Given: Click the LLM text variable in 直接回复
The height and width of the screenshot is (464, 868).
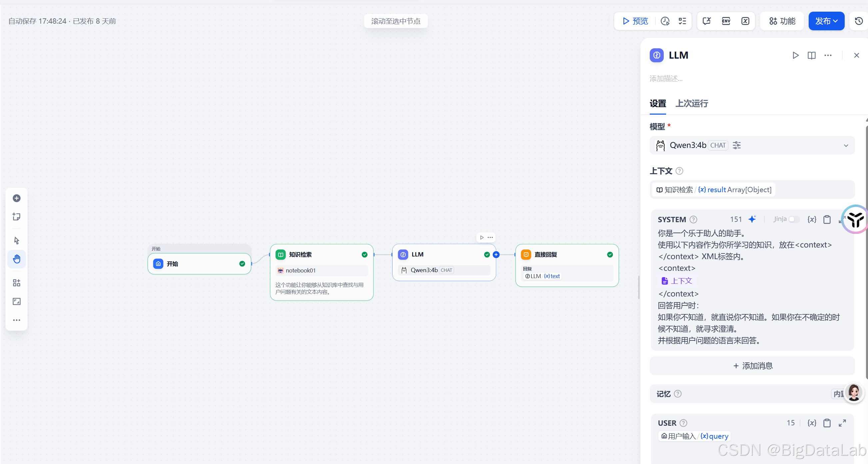Looking at the screenshot, I should [x=542, y=276].
